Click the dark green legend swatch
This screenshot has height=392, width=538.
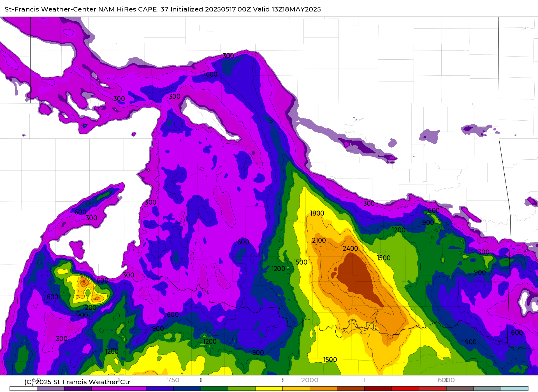click(x=214, y=389)
